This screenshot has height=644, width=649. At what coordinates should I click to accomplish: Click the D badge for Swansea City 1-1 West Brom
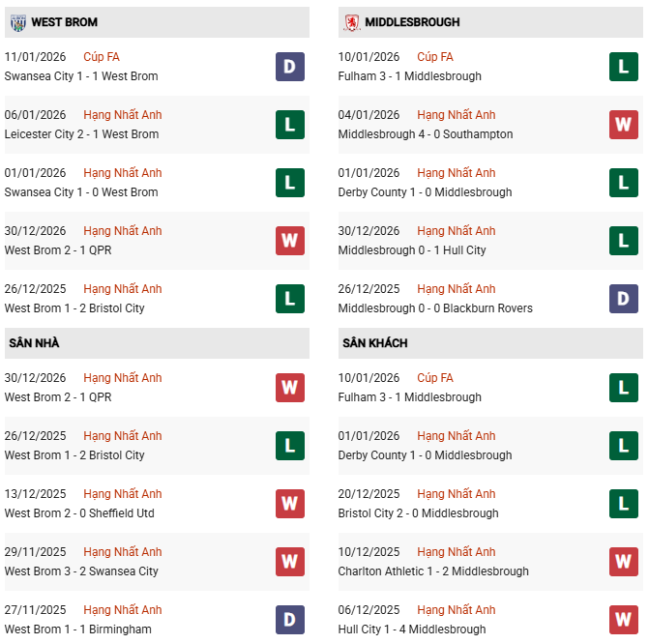coord(290,67)
